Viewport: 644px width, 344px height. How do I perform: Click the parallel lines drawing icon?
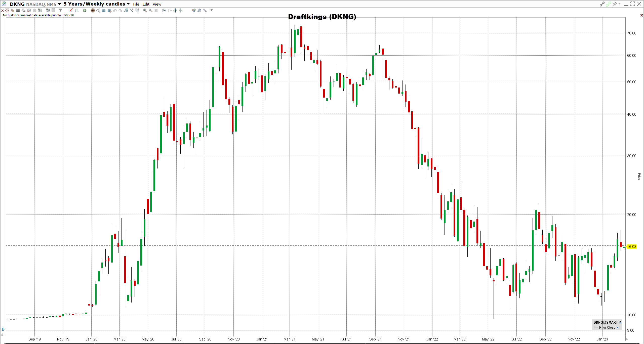137,10
